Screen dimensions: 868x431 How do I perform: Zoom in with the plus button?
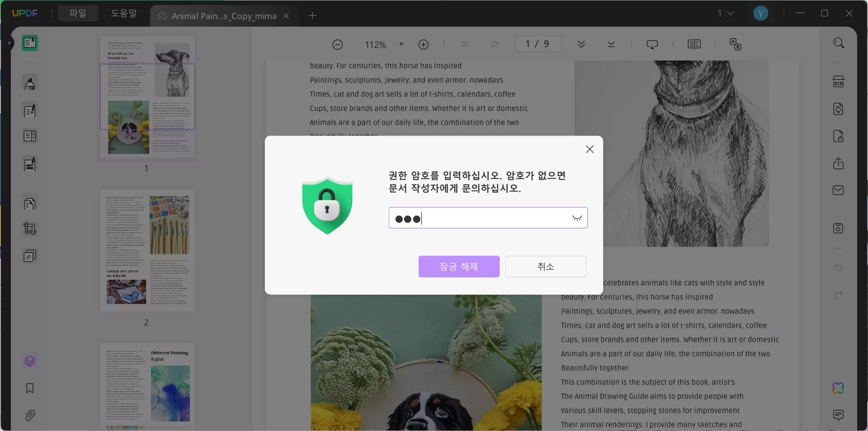[424, 44]
